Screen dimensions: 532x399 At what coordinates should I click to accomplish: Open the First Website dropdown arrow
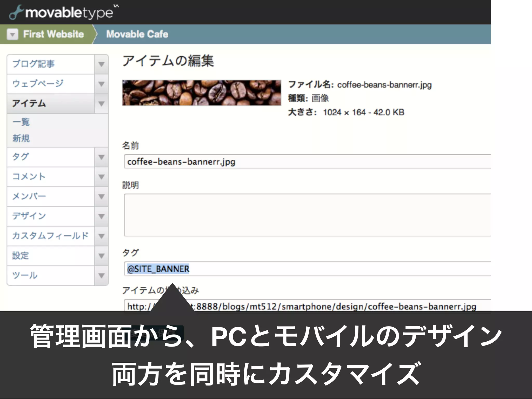pyautogui.click(x=12, y=34)
